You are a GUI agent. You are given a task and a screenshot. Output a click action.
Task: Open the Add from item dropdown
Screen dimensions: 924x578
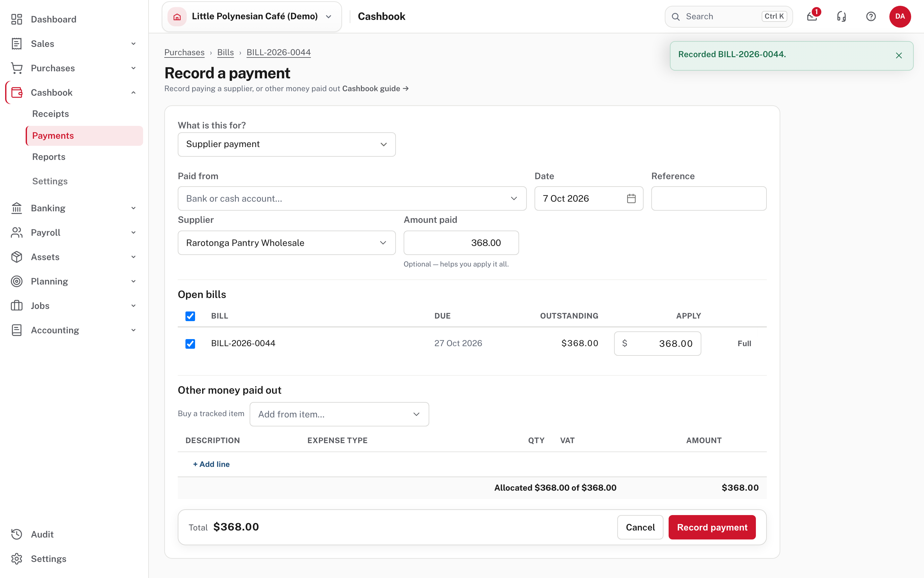click(x=339, y=414)
